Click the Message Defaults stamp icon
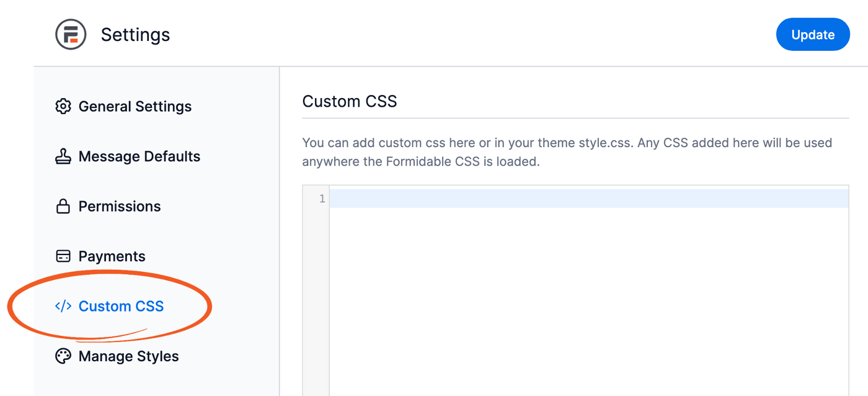Viewport: 868px width, 396px height. click(x=63, y=156)
